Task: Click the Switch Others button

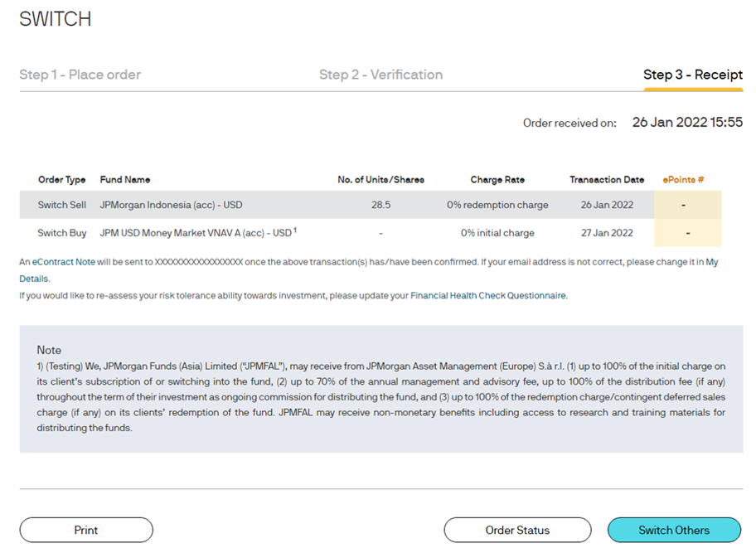Action: click(x=674, y=530)
